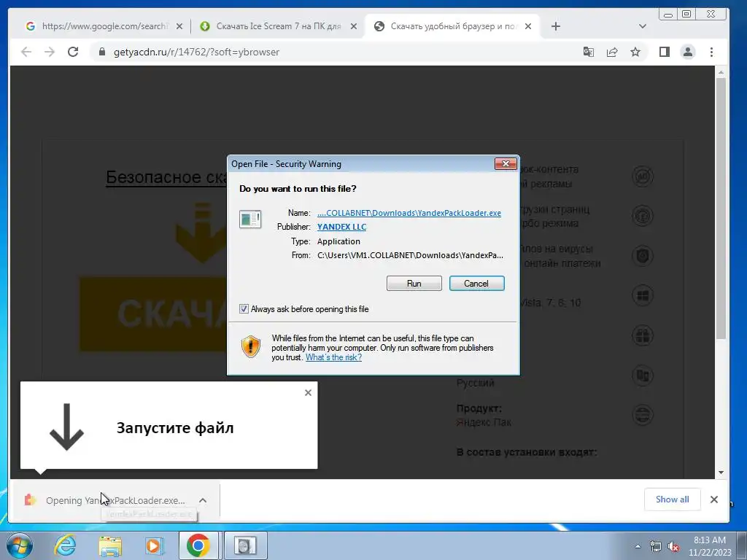
Task: Expand the download item options chevron
Action: click(203, 500)
